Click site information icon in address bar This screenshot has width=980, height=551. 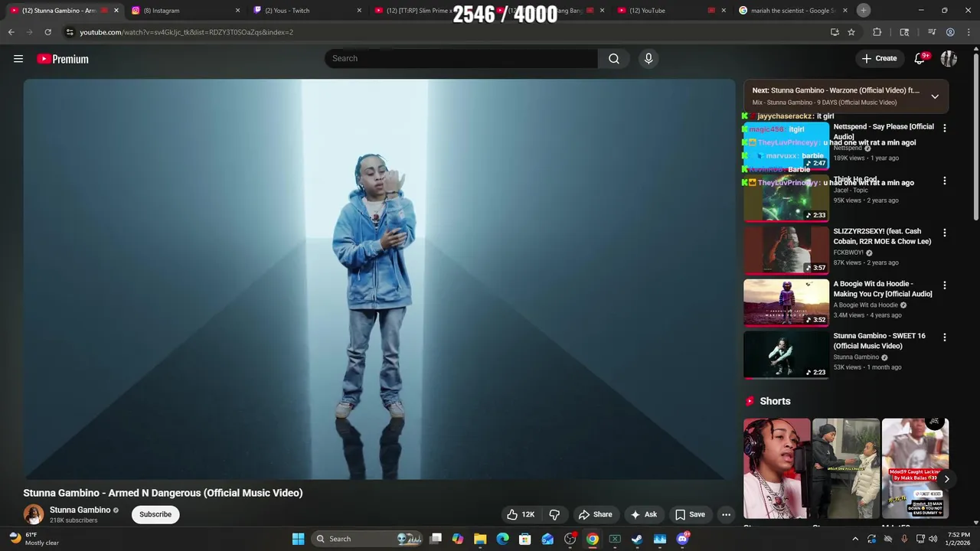tap(70, 32)
